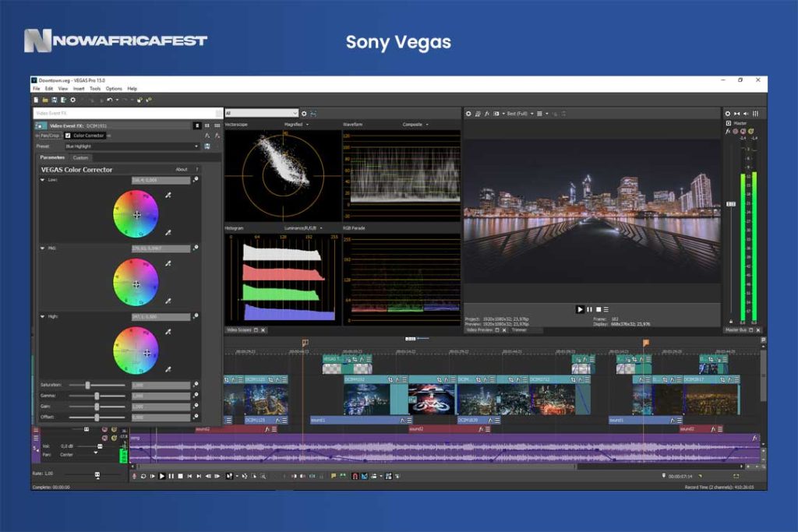This screenshot has width=798, height=532.
Task: Play video in preview window
Action: tap(580, 309)
